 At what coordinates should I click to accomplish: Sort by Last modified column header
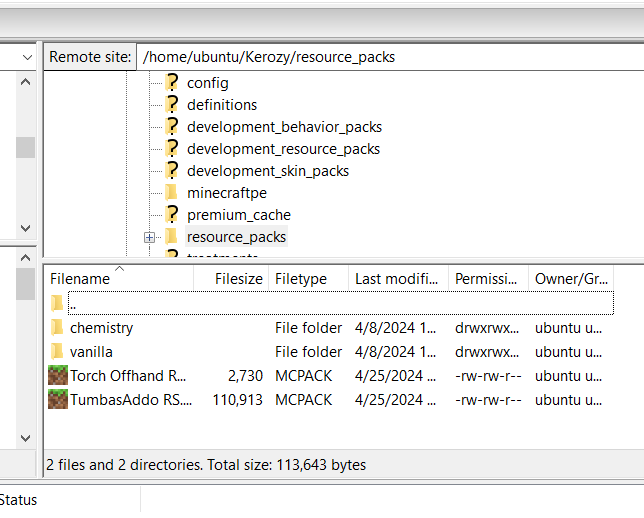pyautogui.click(x=396, y=279)
